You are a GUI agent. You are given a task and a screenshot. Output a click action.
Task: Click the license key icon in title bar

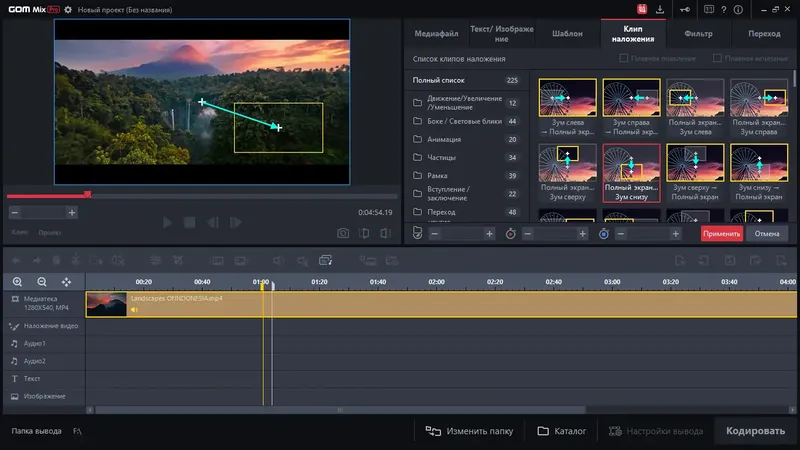683,9
